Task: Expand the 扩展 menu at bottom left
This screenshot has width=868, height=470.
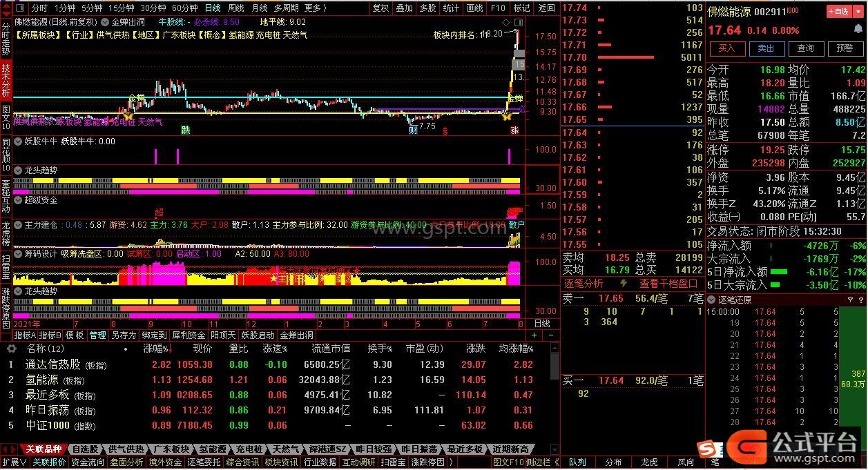Action: (14, 462)
